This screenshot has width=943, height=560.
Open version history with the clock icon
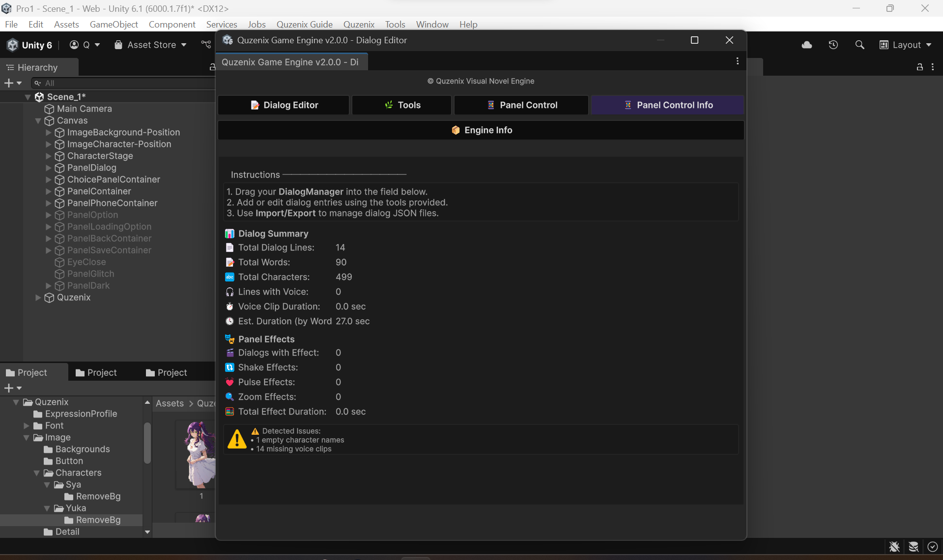click(833, 45)
